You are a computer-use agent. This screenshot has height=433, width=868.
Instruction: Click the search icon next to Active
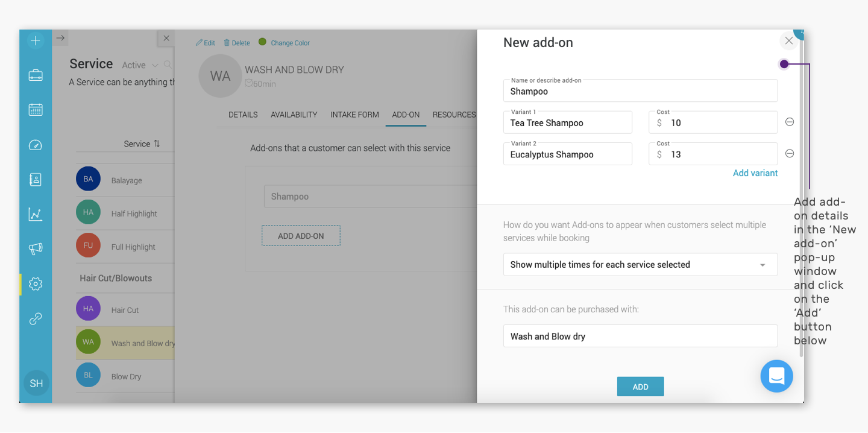(168, 65)
